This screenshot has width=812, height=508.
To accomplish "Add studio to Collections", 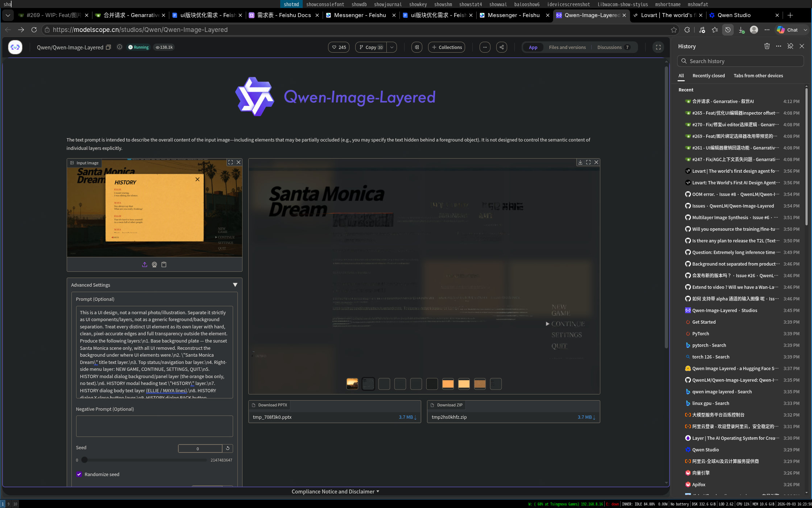I will pos(447,47).
